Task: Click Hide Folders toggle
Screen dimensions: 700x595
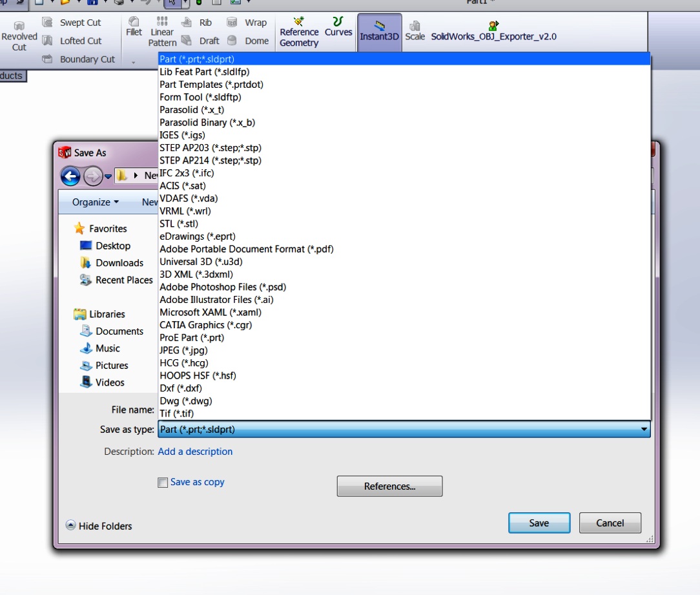Action: (x=99, y=526)
